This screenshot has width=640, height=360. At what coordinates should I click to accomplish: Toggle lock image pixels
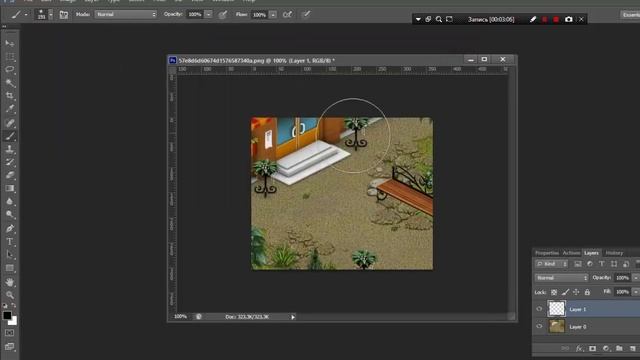pyautogui.click(x=565, y=292)
